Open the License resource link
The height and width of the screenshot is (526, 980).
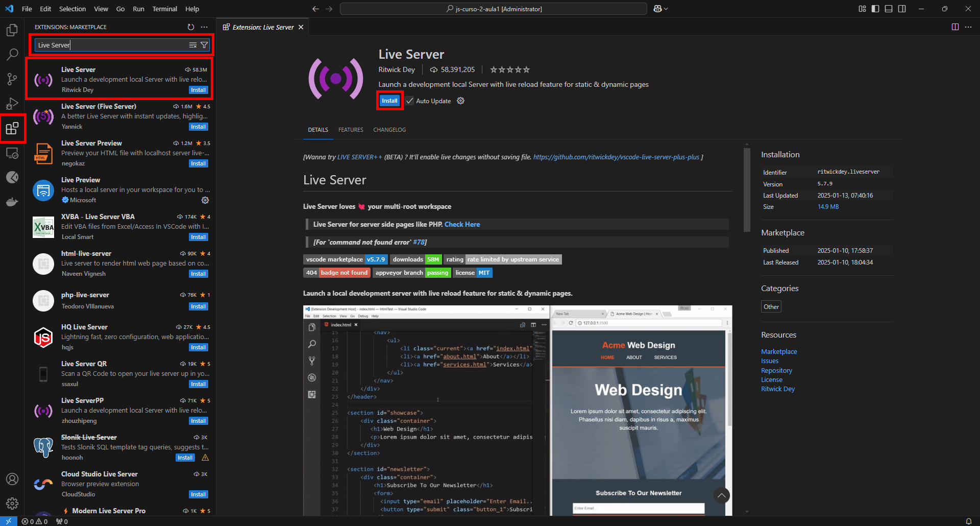tap(771, 379)
